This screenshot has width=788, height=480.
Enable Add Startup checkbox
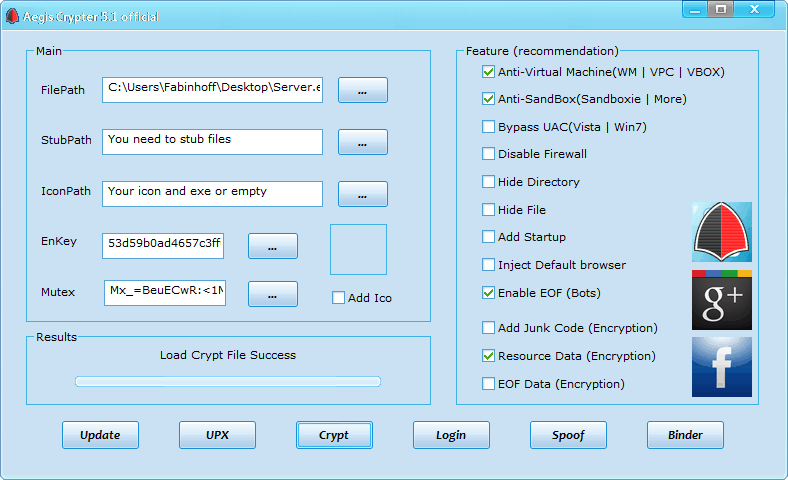pos(488,237)
